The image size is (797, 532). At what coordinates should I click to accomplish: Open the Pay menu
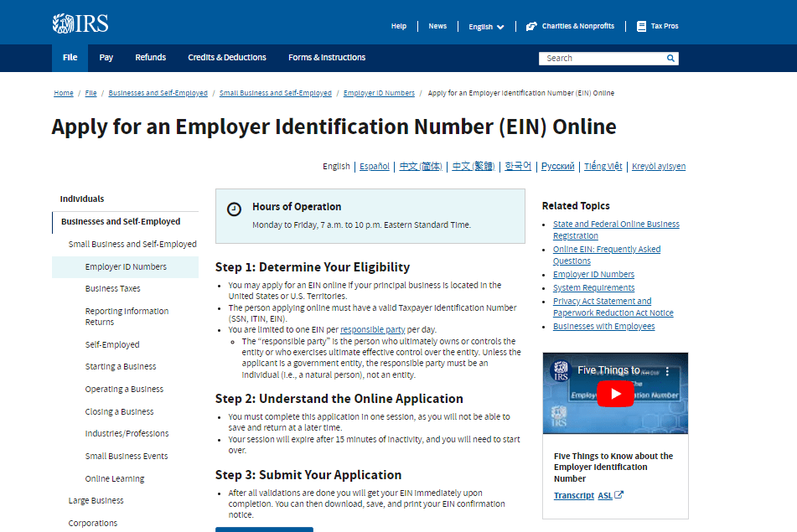pos(106,58)
